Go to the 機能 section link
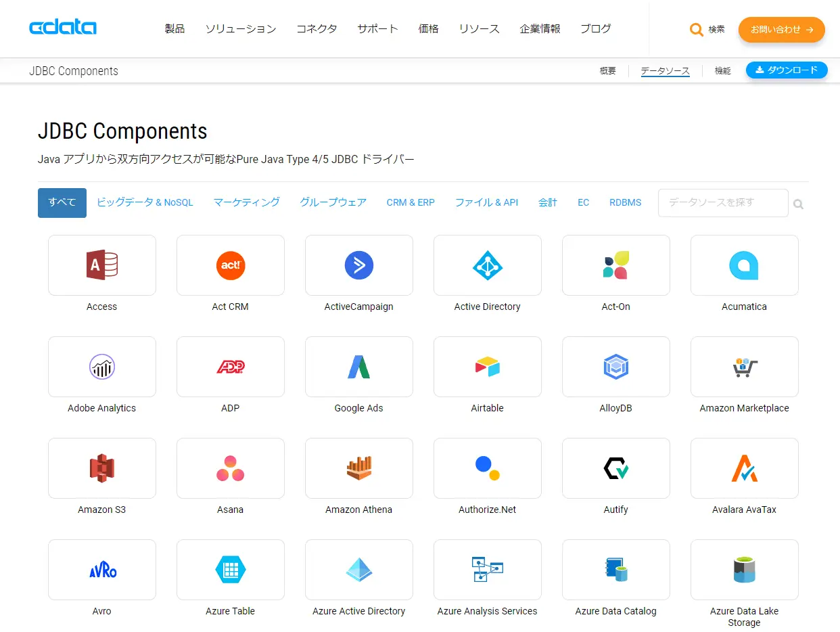840x632 pixels. (723, 70)
